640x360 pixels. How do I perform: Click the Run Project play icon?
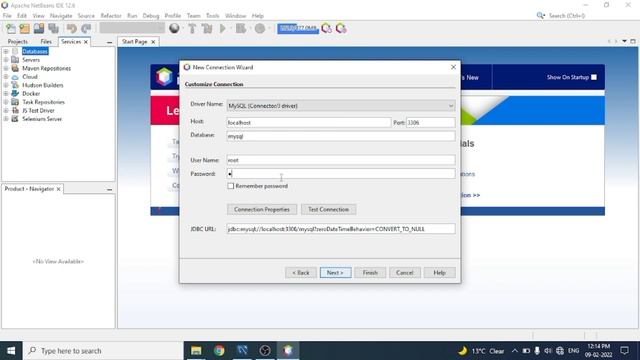[223, 29]
